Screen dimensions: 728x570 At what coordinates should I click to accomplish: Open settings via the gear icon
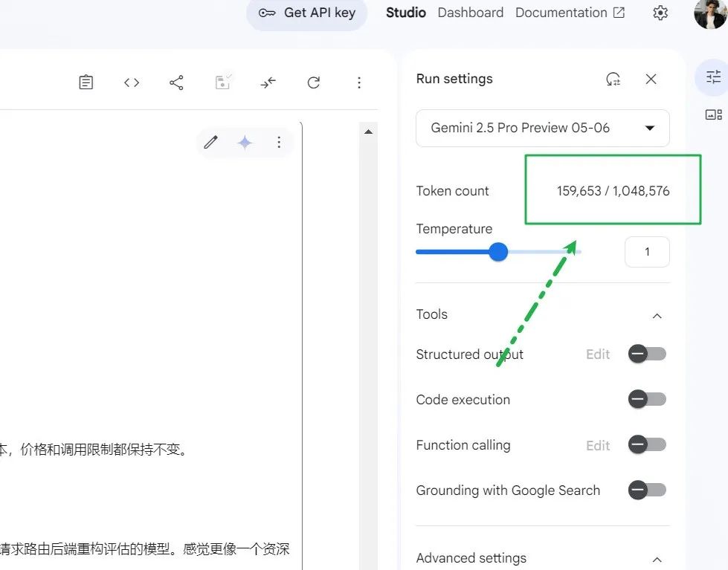coord(660,13)
